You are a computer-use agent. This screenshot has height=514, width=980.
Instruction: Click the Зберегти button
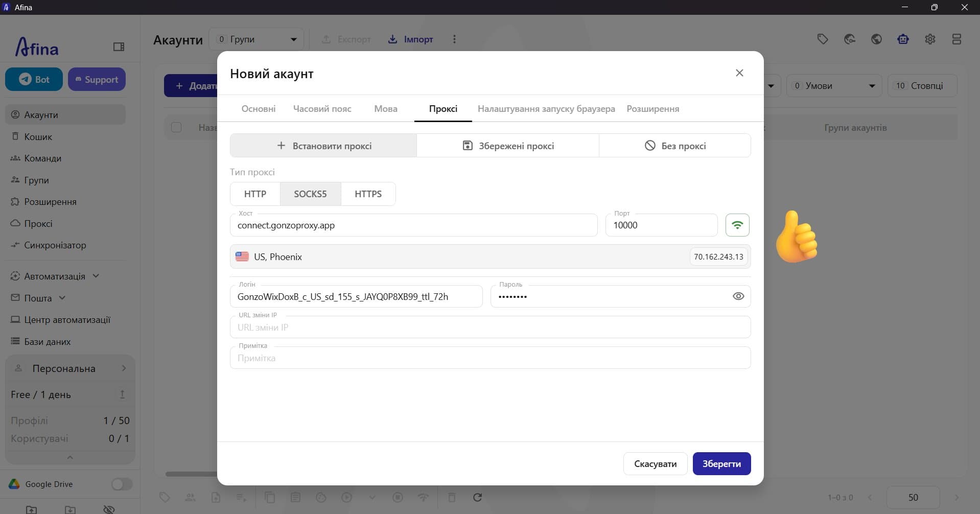(721, 464)
